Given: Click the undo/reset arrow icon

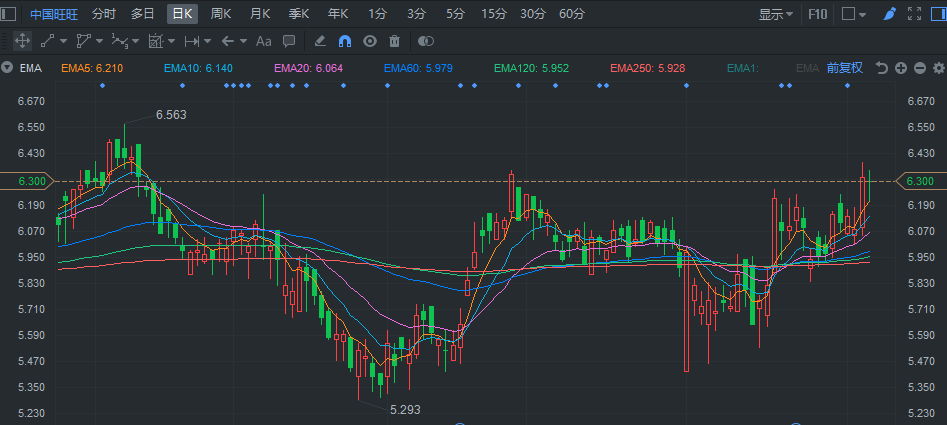Looking at the screenshot, I should (x=882, y=68).
